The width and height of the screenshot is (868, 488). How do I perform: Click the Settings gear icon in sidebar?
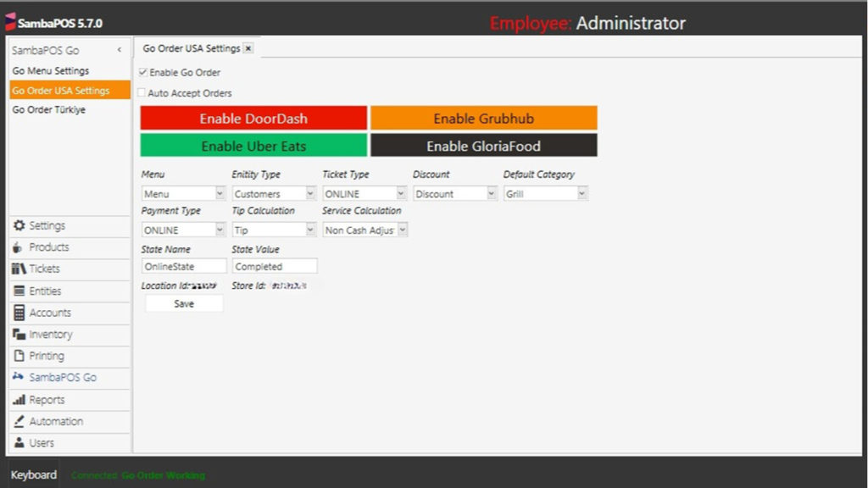click(x=19, y=226)
